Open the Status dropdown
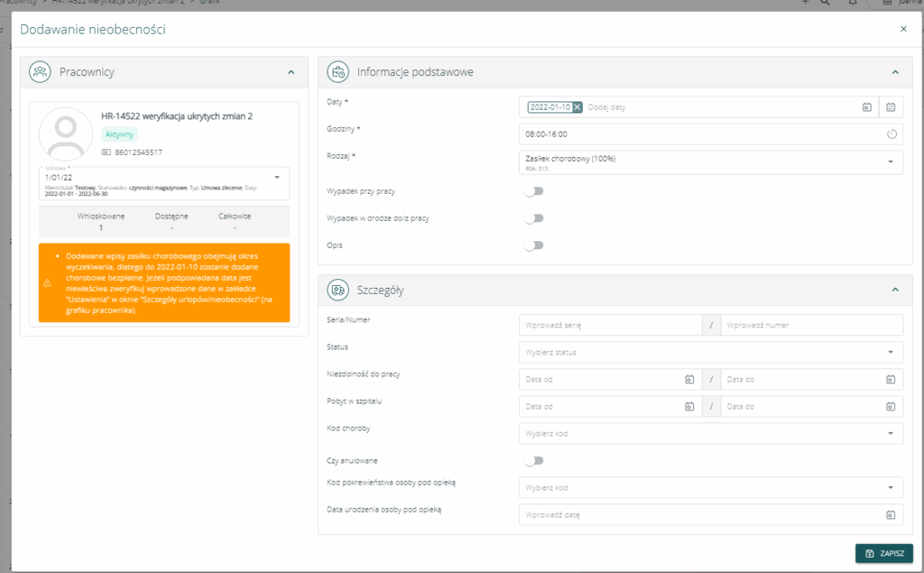Viewport: 924px width, 573px height. (890, 352)
